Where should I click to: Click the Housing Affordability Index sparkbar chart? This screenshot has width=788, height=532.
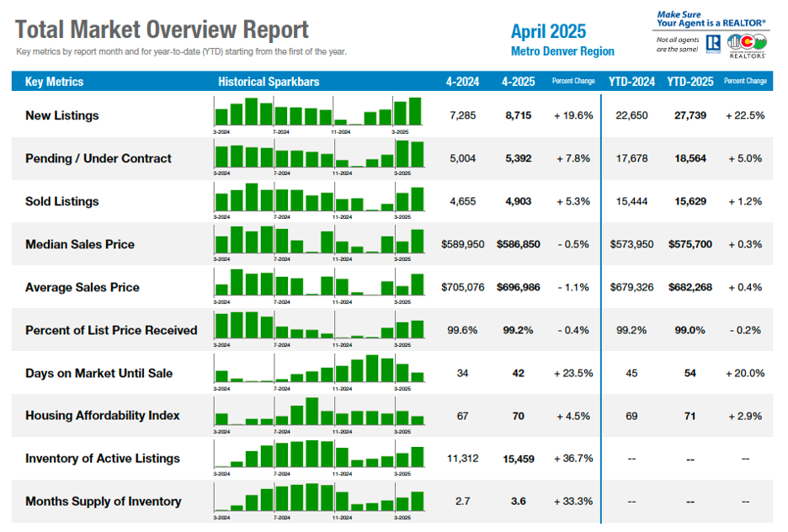click(x=320, y=412)
